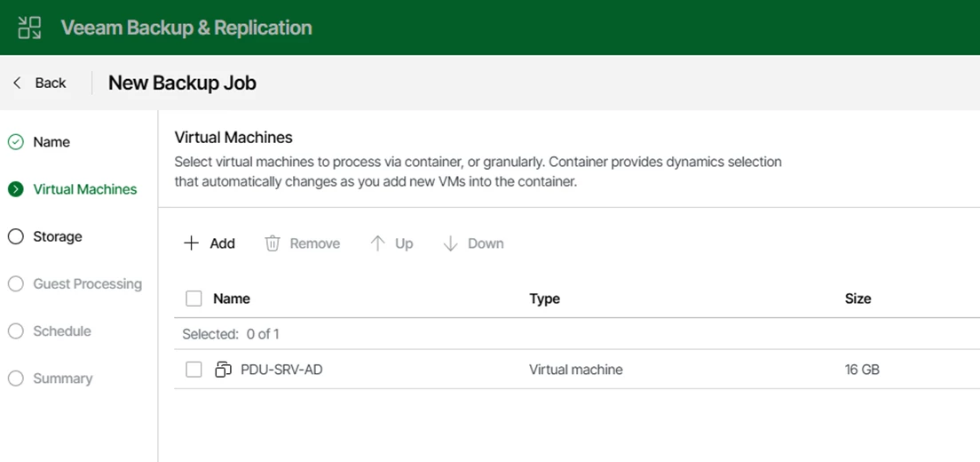Click the Up arrow icon
The image size is (980, 462).
[377, 243]
